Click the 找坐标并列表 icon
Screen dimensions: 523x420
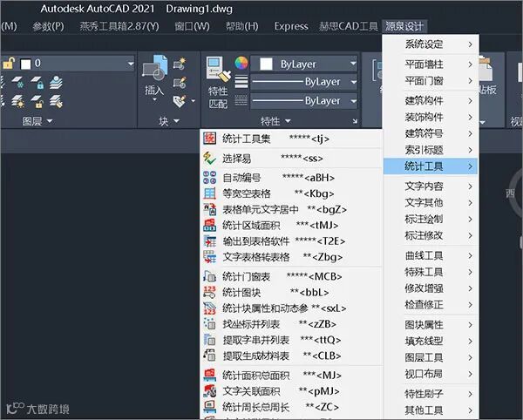pyautogui.click(x=209, y=324)
